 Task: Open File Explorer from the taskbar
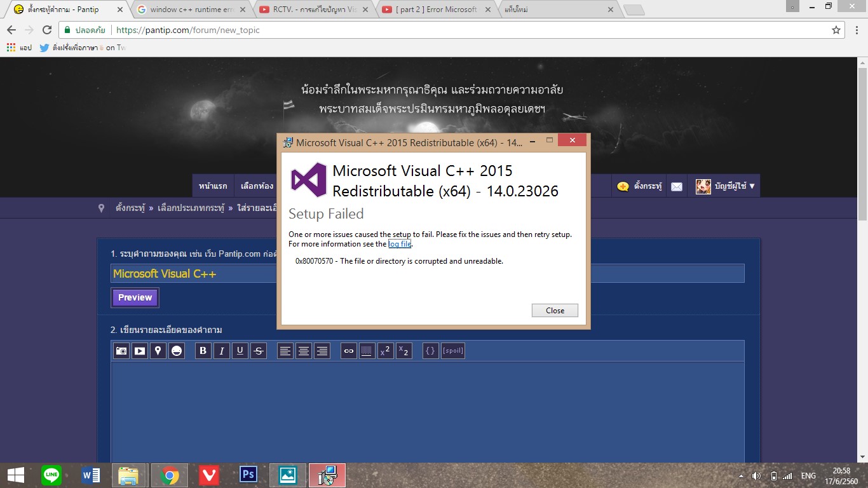pyautogui.click(x=130, y=475)
